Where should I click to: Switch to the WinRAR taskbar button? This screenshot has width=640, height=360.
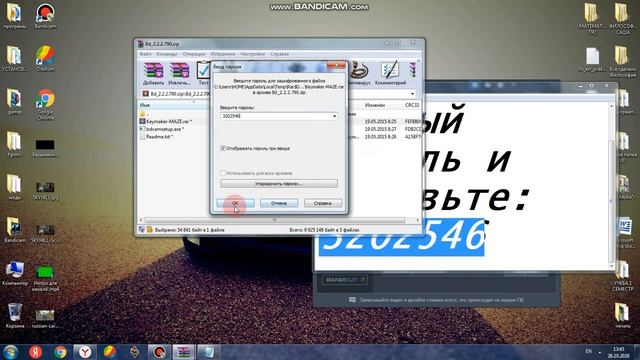[183, 351]
